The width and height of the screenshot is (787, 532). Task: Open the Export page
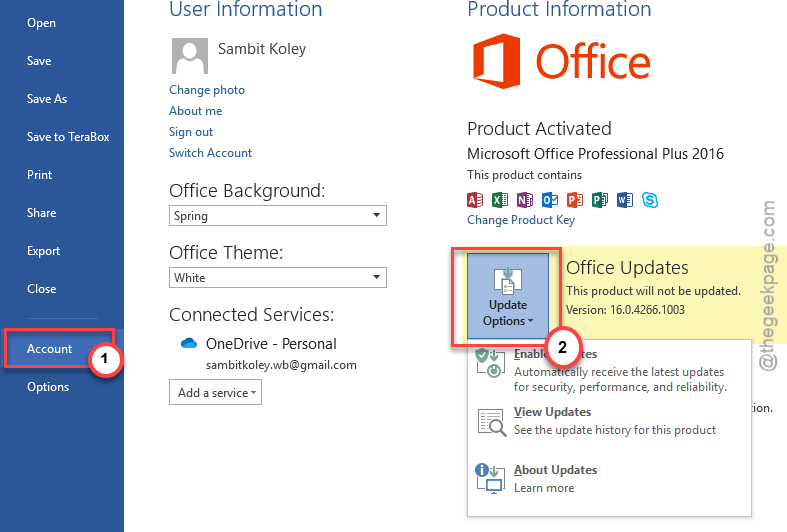[x=43, y=251]
